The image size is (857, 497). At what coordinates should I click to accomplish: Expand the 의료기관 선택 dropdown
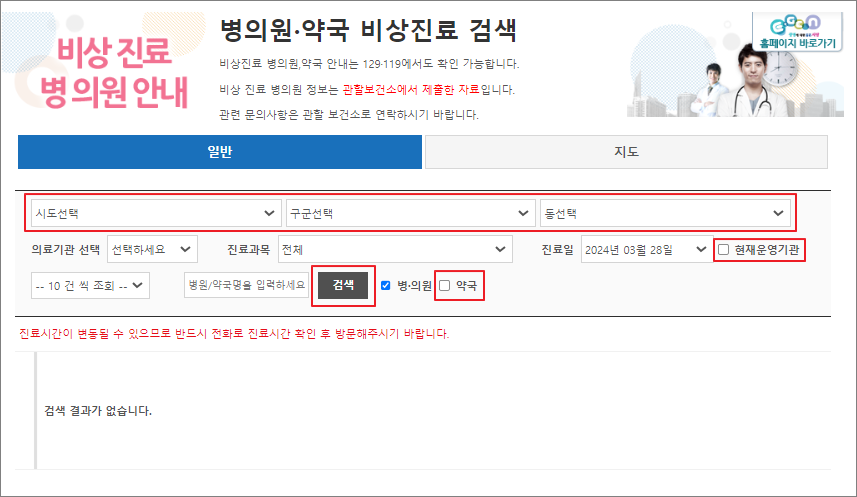pos(152,249)
